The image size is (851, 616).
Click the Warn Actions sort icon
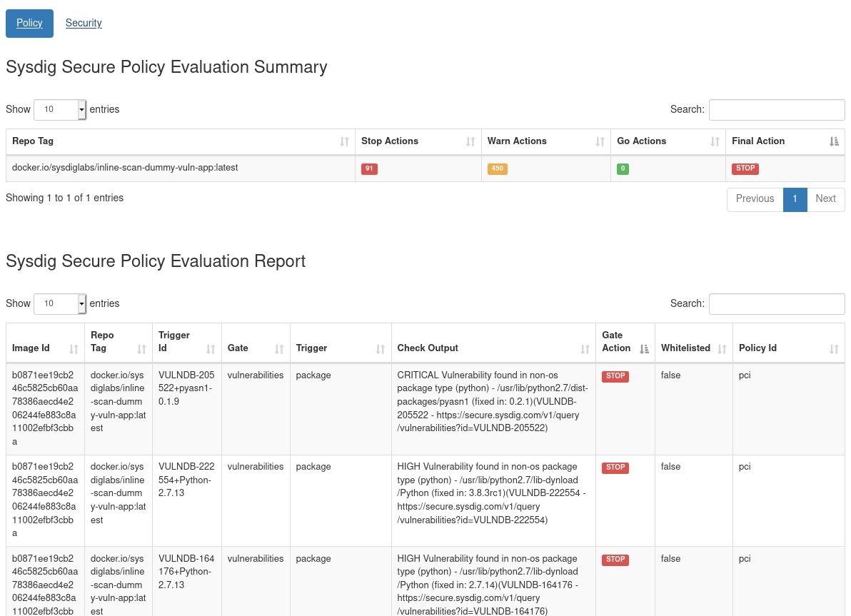pos(600,141)
